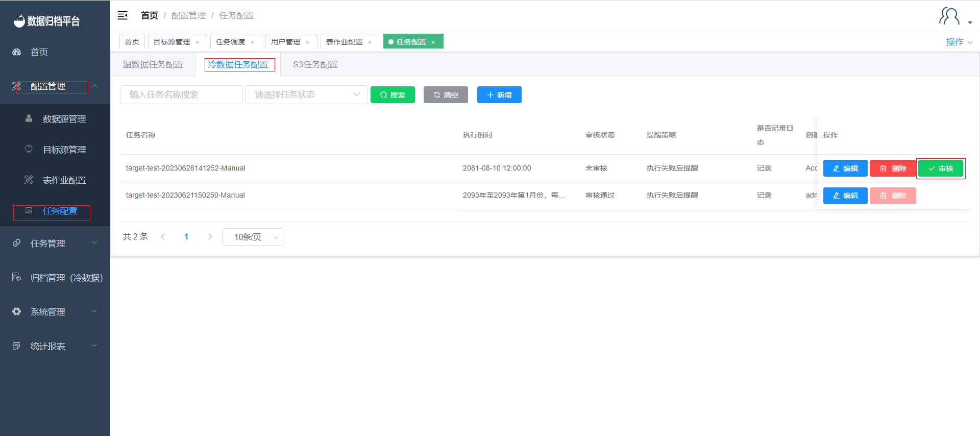Click task name target-test-20230621150250-Manual
Screen dimensions: 980x436
click(x=185, y=195)
